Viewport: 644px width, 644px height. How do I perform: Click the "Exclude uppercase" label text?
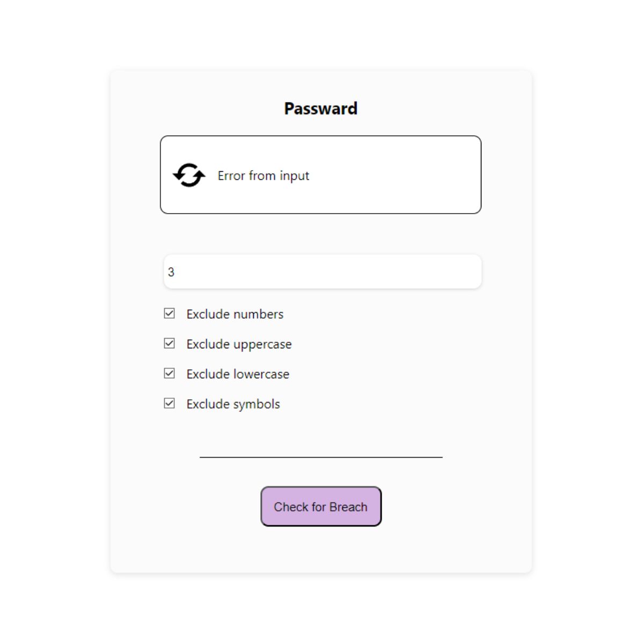[239, 345]
